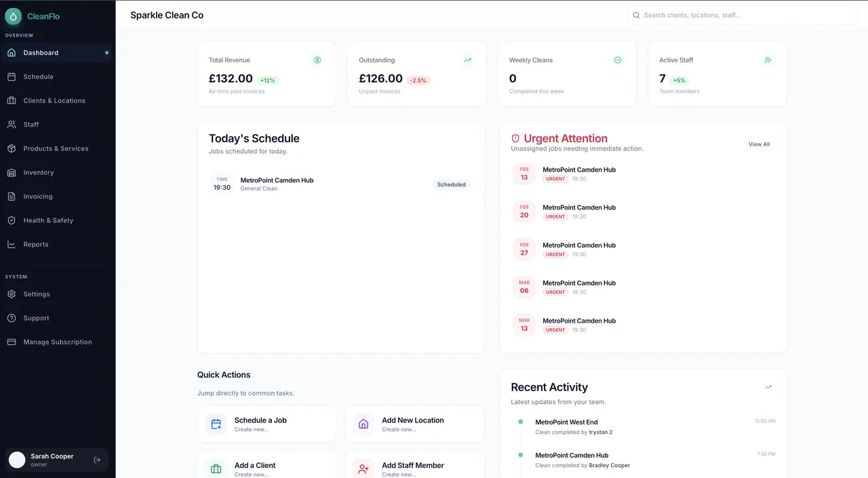This screenshot has height=478, width=868.
Task: Click View All in Urgent Attention panel
Action: (x=759, y=144)
